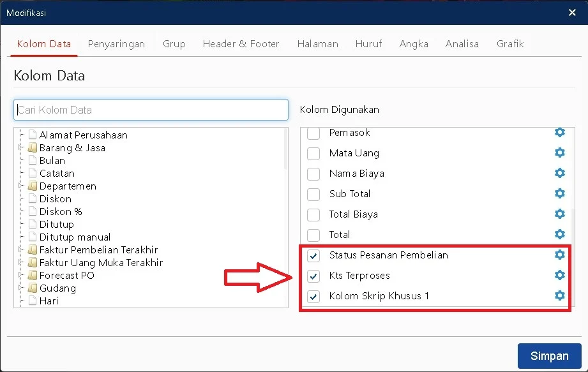This screenshot has width=588, height=372.
Task: Click the Bulan document icon
Action: point(33,160)
